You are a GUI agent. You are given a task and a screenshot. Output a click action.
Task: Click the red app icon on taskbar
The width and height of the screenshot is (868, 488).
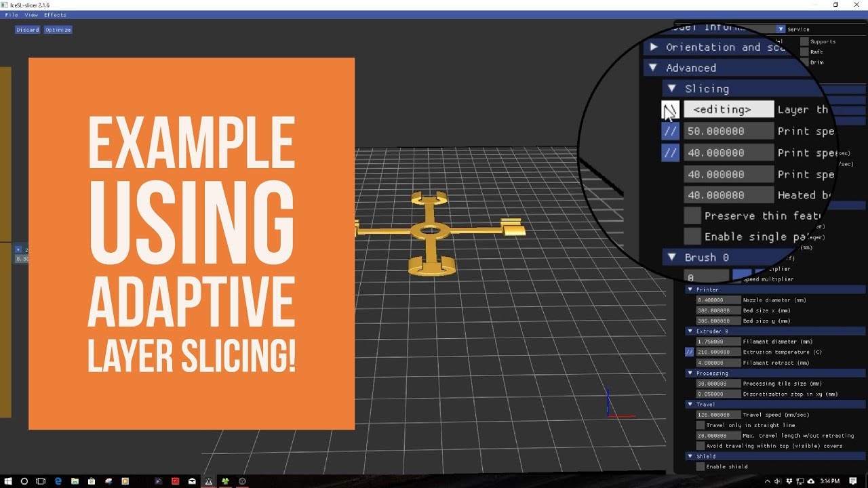(x=175, y=481)
